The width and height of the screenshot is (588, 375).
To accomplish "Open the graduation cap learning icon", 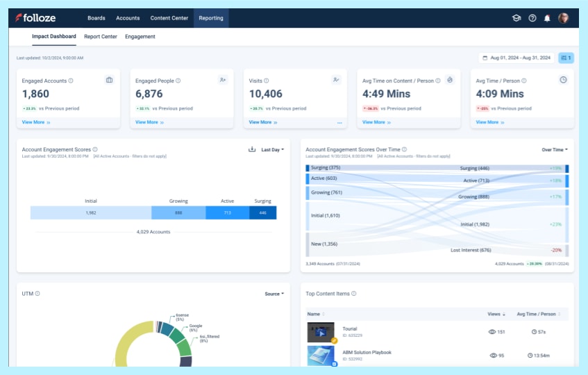I will tap(516, 18).
